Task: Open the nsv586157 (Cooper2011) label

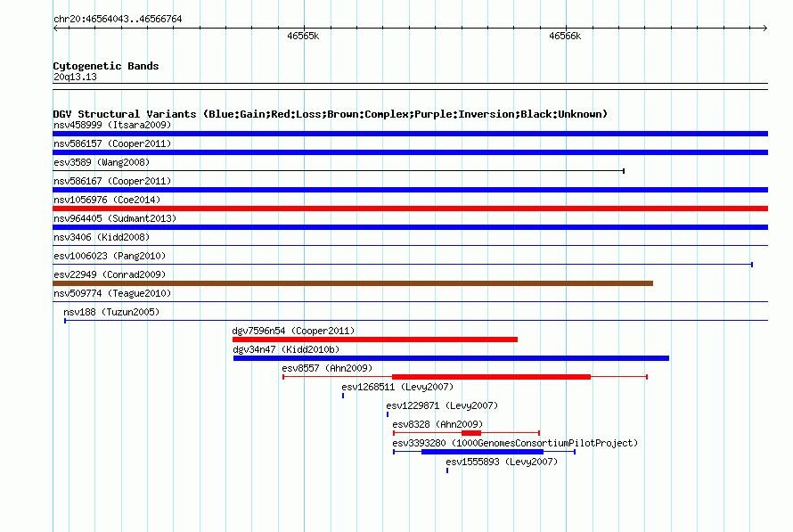Action: [112, 143]
